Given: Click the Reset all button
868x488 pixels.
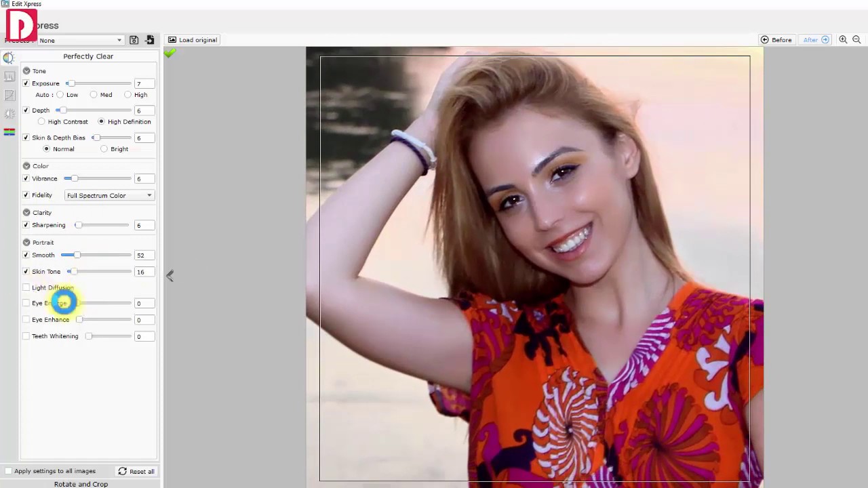Looking at the screenshot, I should [x=136, y=472].
